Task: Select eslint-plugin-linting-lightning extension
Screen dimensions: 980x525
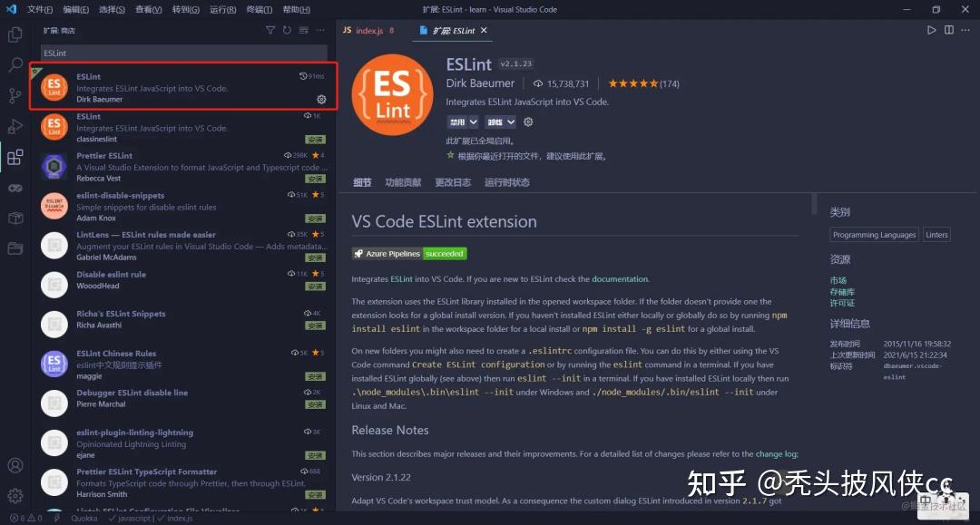Action: pos(183,442)
